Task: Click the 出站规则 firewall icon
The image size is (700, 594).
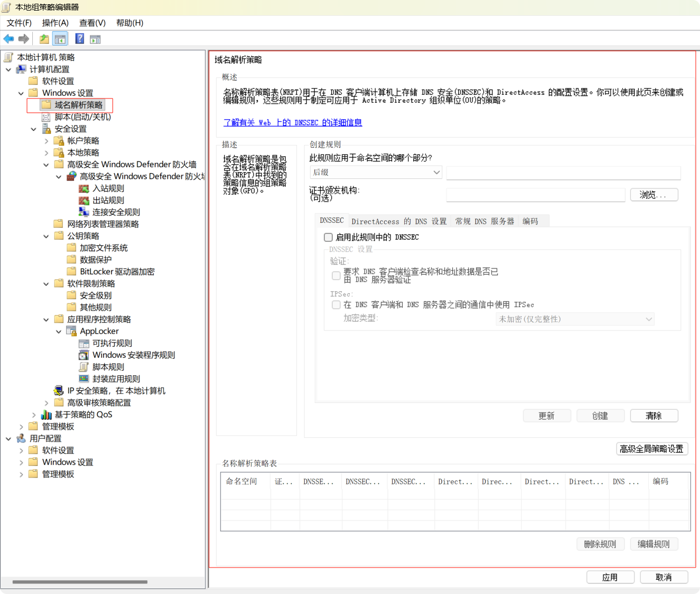Action: pyautogui.click(x=84, y=200)
